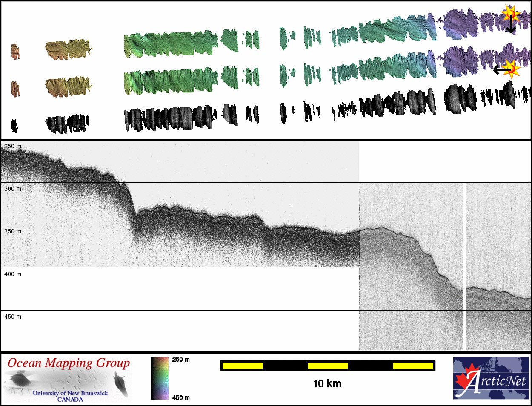
Task: Click the Ocean Mapping Group title text
Action: coord(69,363)
